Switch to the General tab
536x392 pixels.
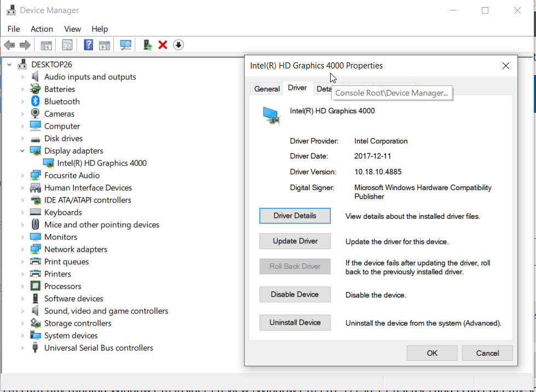[267, 89]
